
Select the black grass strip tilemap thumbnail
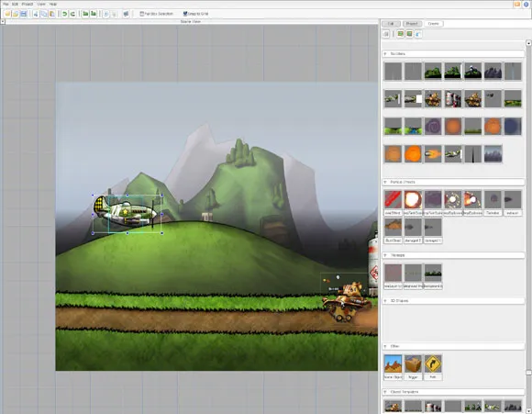coord(433,276)
